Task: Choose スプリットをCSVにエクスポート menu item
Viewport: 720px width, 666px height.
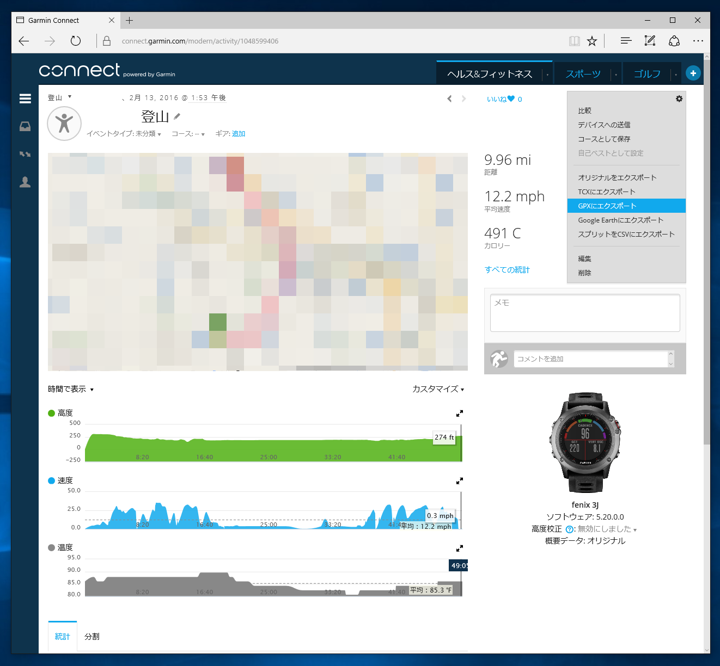Action: (626, 234)
